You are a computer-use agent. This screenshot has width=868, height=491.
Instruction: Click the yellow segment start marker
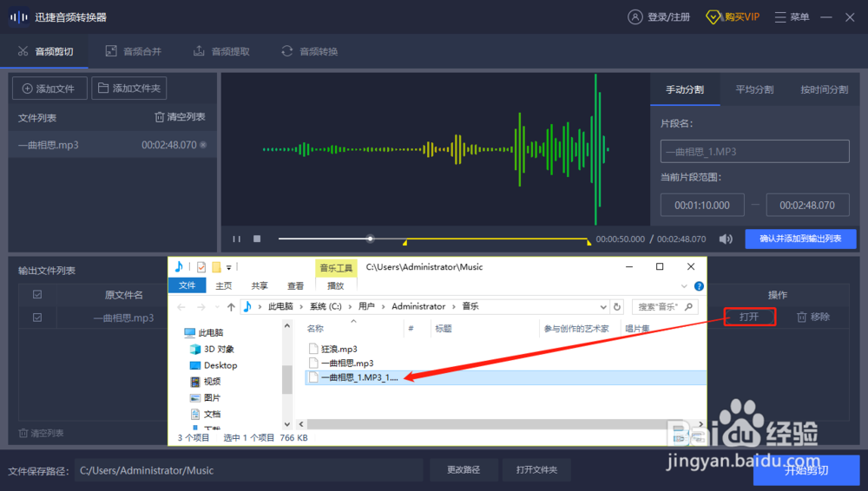[x=405, y=242]
